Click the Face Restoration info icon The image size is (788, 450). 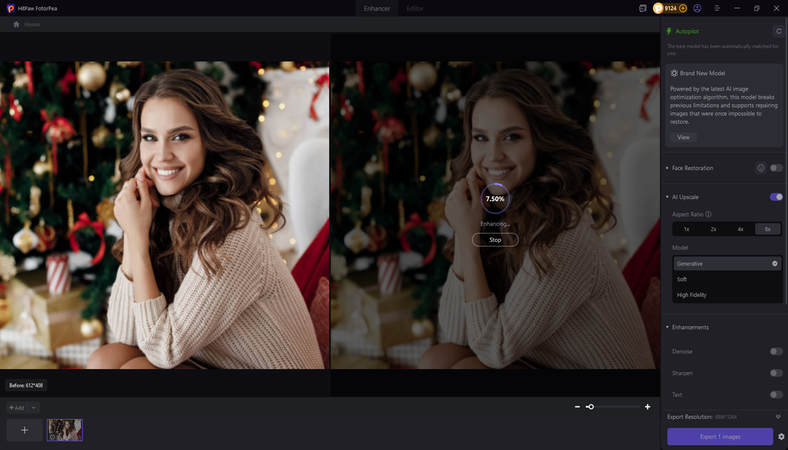click(761, 168)
